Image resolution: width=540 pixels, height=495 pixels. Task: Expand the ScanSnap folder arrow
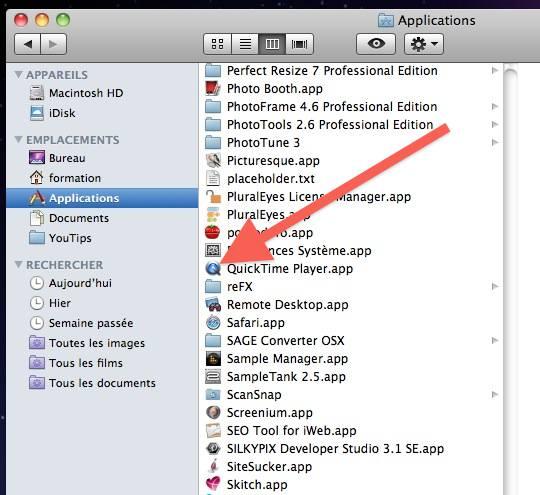coord(495,394)
